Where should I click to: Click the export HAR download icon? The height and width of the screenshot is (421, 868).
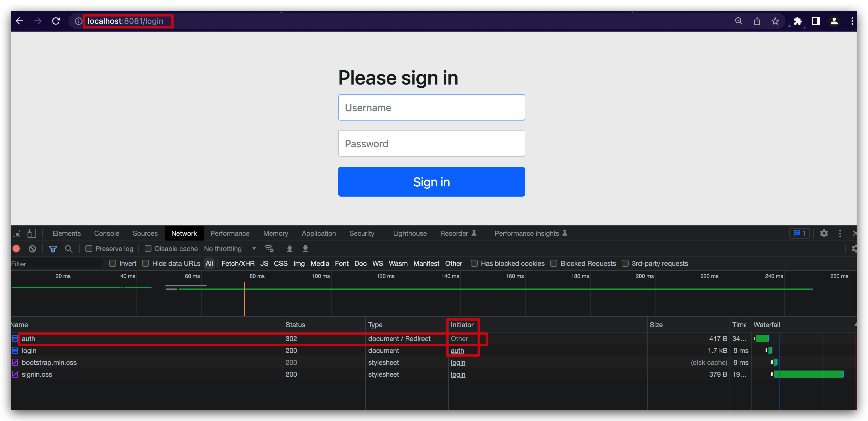305,249
